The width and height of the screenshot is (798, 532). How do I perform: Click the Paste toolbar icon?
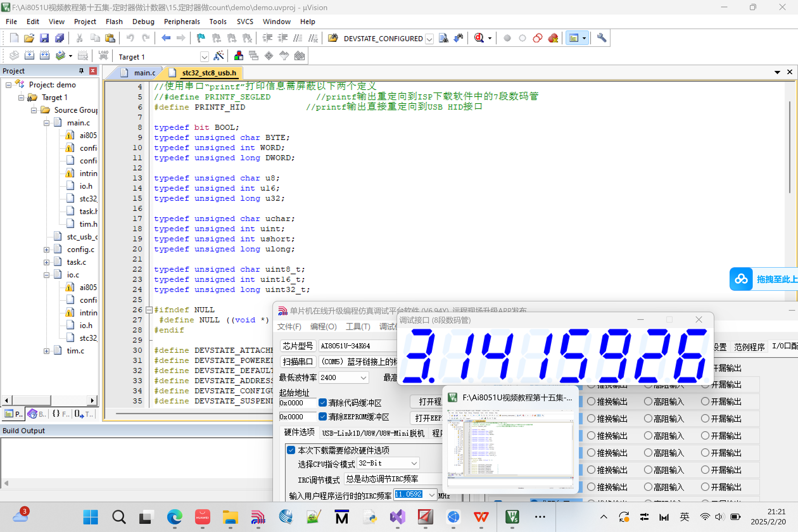tap(110, 38)
